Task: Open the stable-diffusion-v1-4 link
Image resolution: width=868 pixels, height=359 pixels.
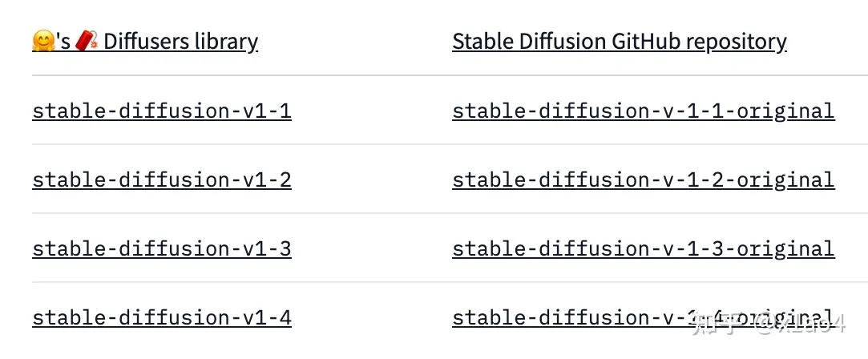Action: pos(162,318)
